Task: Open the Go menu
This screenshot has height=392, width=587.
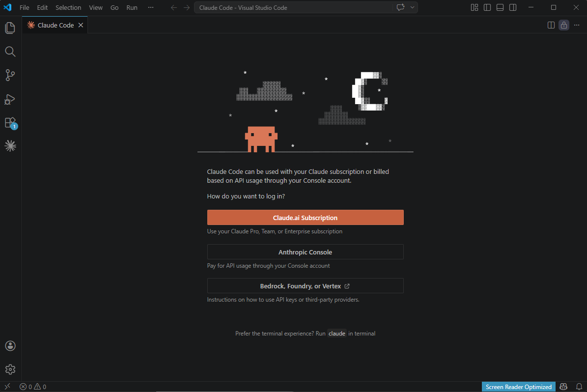Action: click(114, 7)
